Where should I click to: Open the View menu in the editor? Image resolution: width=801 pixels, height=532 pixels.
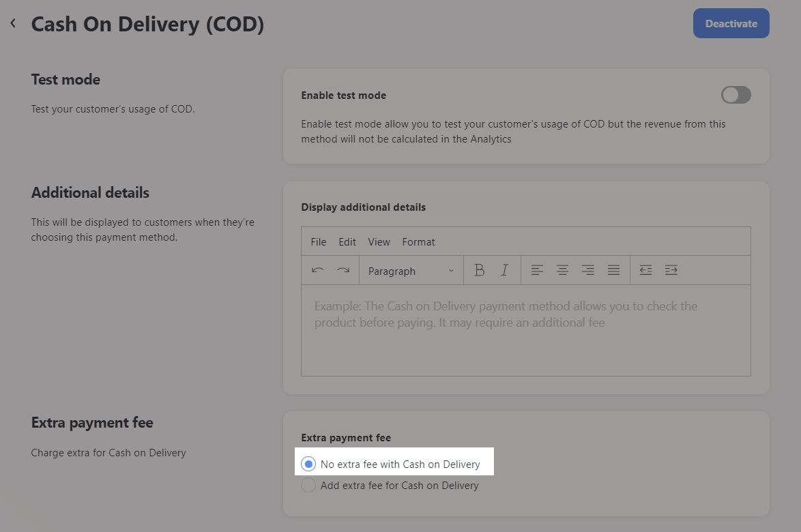379,242
